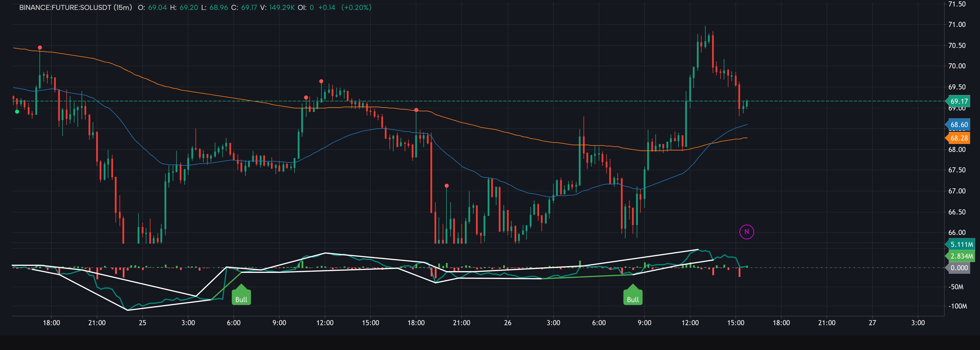Click the open value 69.04
This screenshot has height=350, width=980.
157,8
